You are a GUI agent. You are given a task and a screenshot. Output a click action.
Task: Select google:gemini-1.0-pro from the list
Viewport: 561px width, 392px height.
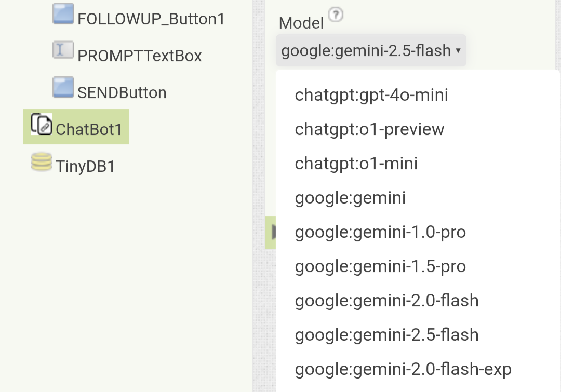pos(380,232)
